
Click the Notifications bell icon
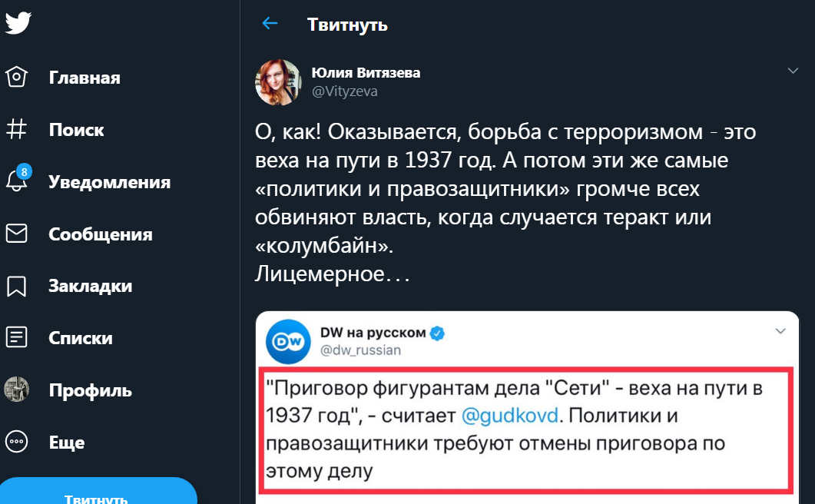[17, 181]
